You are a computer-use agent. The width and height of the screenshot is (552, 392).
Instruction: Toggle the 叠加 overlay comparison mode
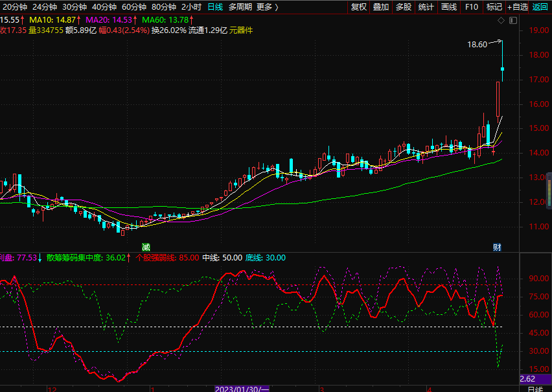point(381,7)
